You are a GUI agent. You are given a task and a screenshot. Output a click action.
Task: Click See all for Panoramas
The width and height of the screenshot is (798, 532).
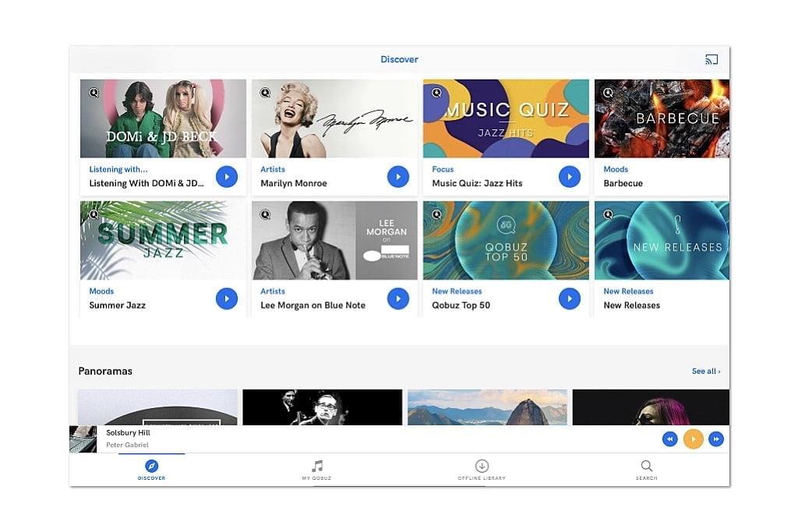[706, 372]
